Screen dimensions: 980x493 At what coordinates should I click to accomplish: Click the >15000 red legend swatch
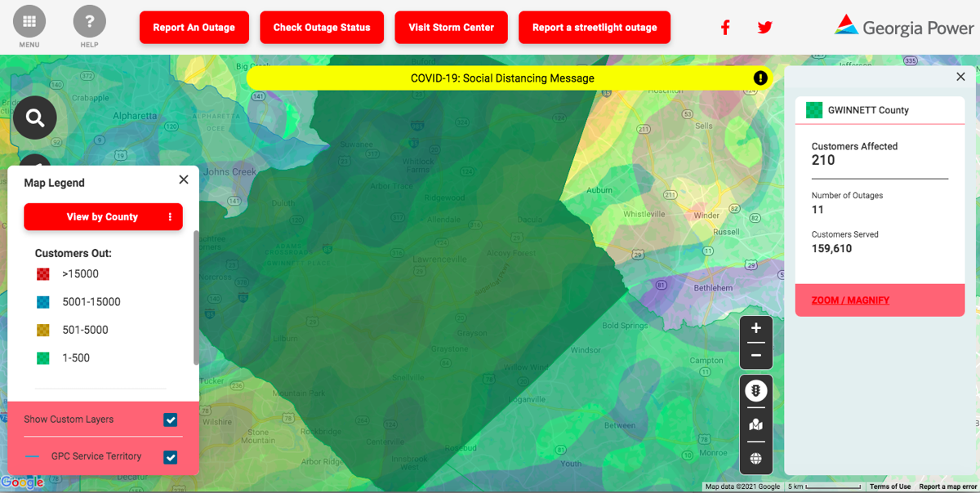43,274
